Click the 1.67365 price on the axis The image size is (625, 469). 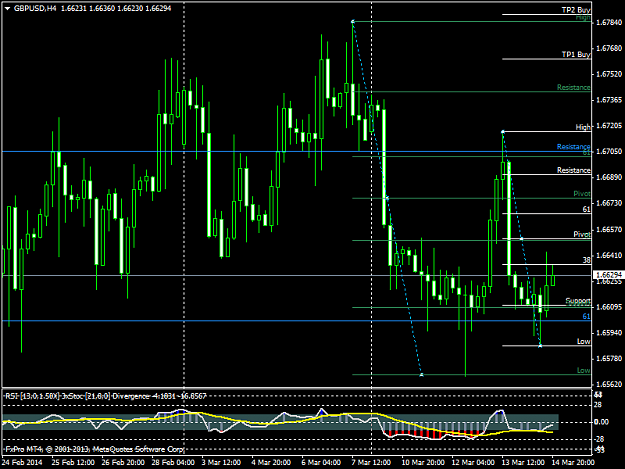(609, 100)
